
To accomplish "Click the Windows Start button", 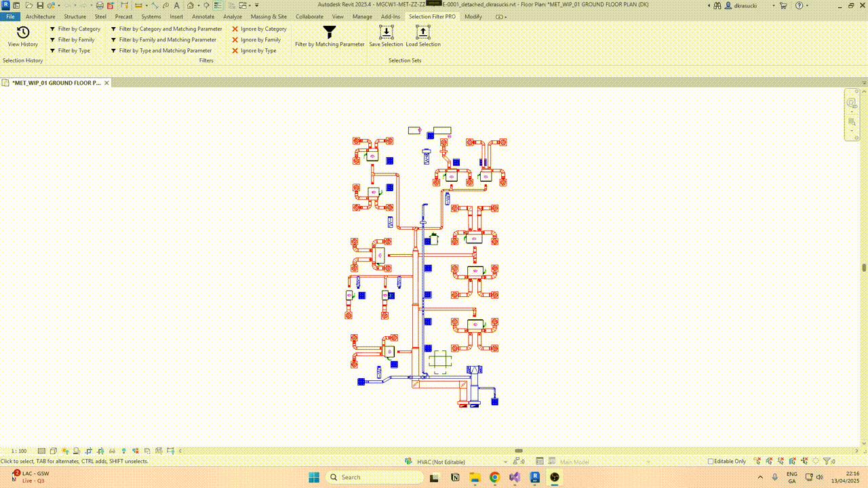I will point(313,477).
